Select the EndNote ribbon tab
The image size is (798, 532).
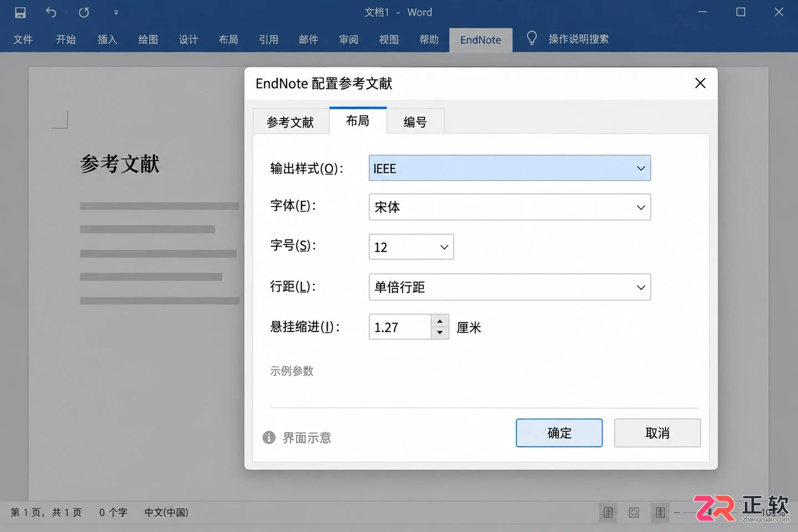pos(480,40)
